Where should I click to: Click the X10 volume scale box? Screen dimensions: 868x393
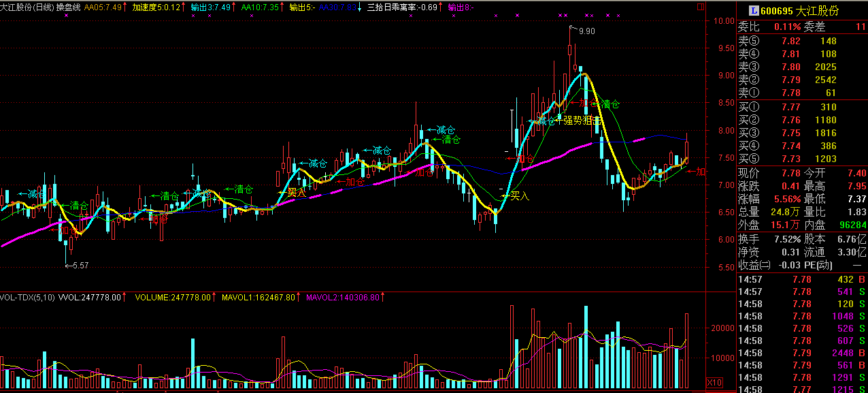pyautogui.click(x=714, y=383)
